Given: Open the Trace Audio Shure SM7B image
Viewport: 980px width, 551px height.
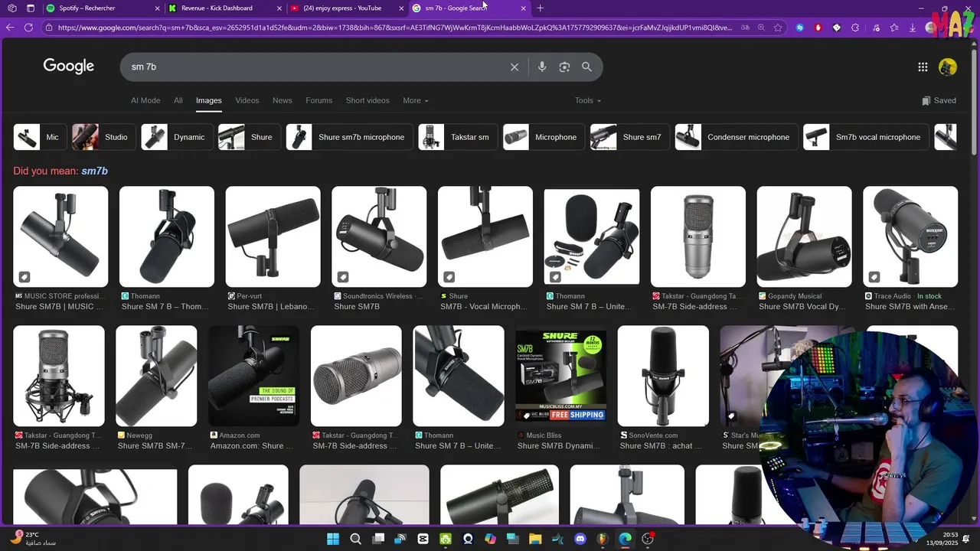Looking at the screenshot, I should tap(910, 236).
